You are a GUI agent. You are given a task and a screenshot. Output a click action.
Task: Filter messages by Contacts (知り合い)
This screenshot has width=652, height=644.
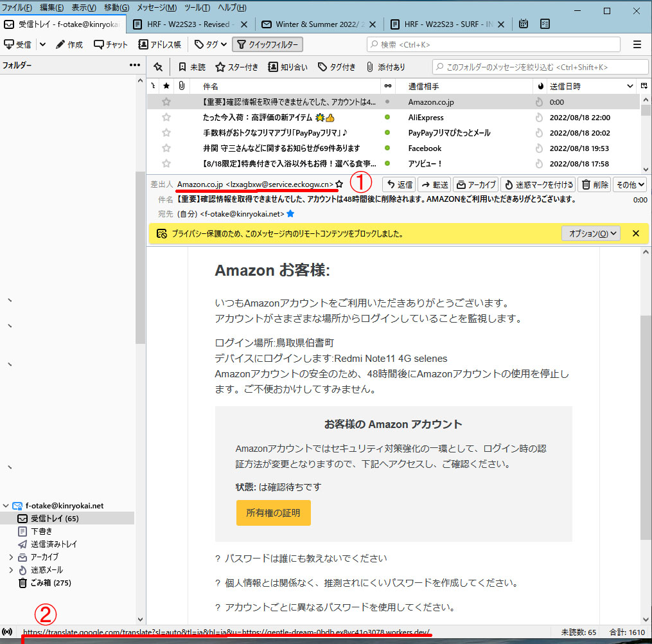[288, 67]
